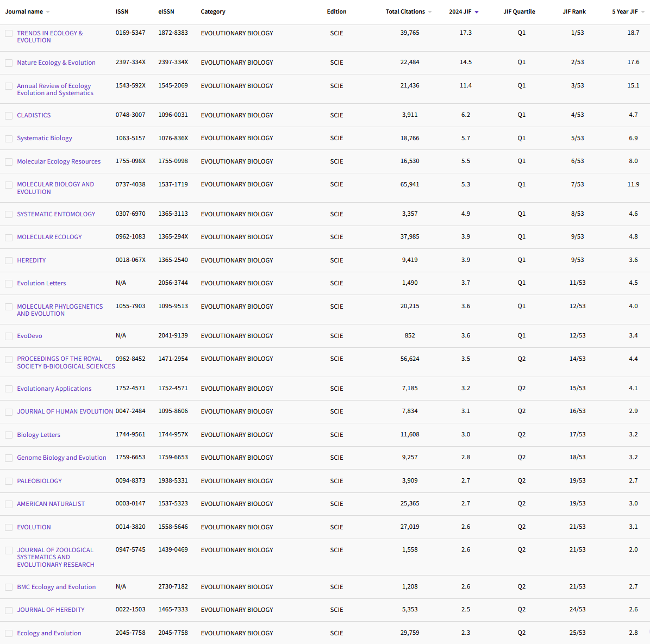650x644 pixels.
Task: Tick the Systematic Biology checkbox
Action: pos(9,139)
